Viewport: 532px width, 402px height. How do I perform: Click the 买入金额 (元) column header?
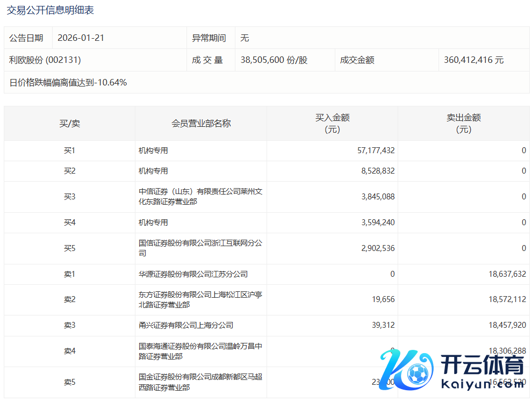pyautogui.click(x=332, y=124)
